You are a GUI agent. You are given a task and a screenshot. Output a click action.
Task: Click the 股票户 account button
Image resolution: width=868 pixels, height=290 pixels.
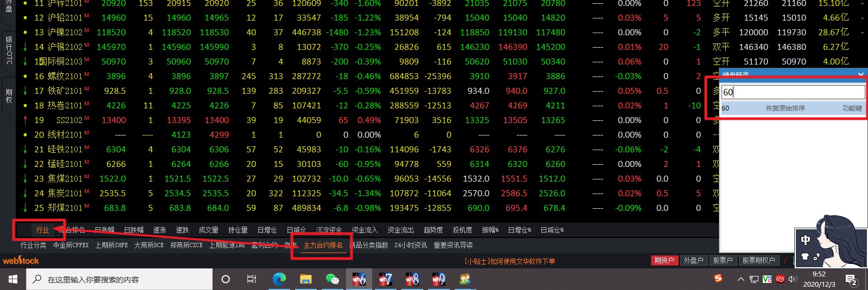point(723,261)
